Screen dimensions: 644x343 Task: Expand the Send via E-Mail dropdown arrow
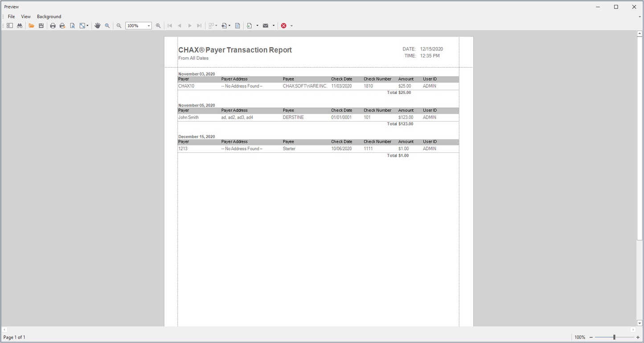click(x=274, y=26)
